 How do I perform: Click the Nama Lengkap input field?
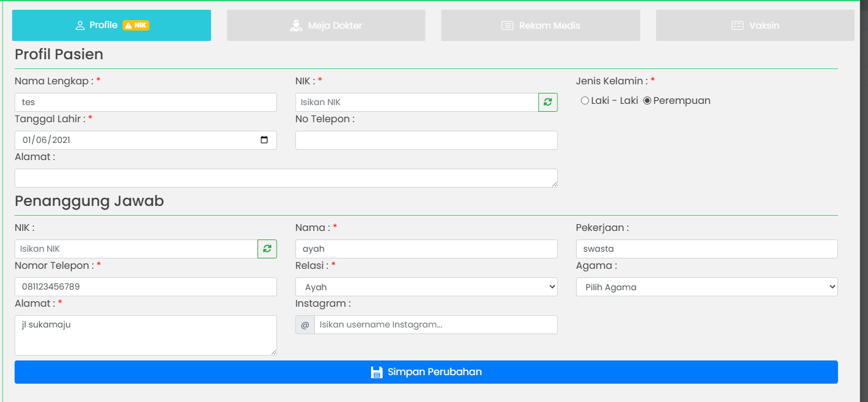pos(145,103)
